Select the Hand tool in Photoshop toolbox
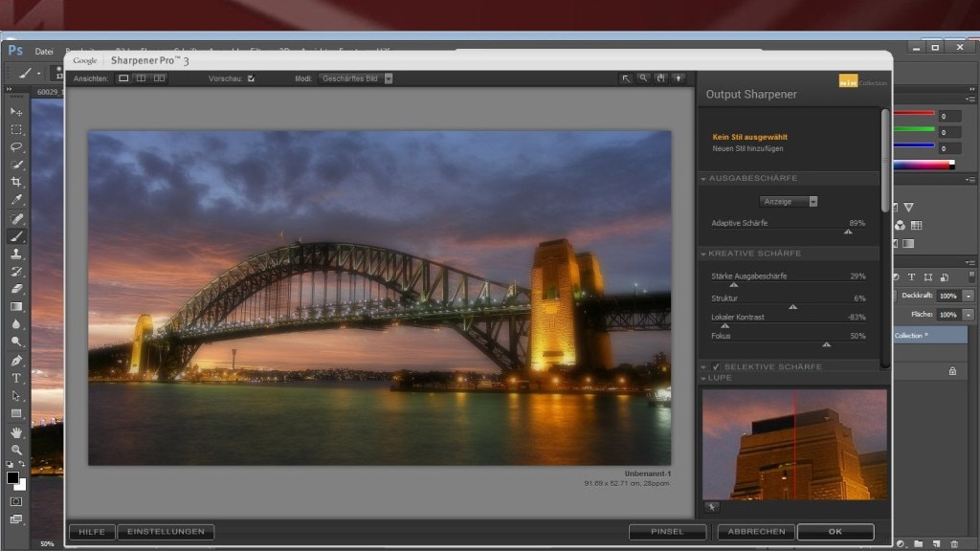The width and height of the screenshot is (980, 551). pos(16,432)
